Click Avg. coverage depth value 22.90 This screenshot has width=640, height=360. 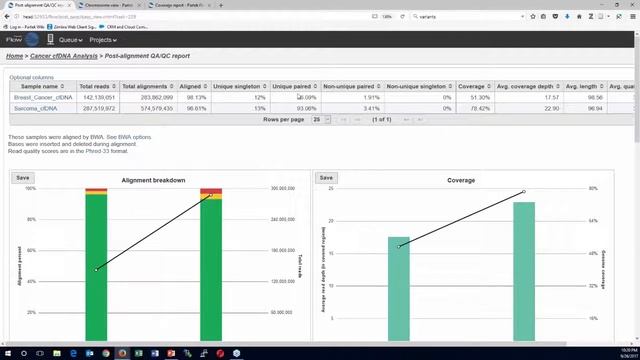tap(551, 109)
